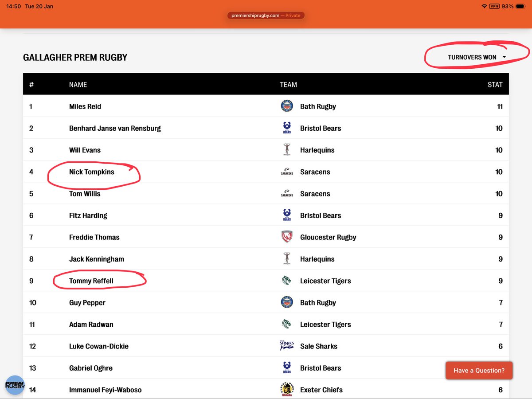
Task: Click the Bath Rugby logo beside Guy Pepper
Action: pyautogui.click(x=287, y=302)
